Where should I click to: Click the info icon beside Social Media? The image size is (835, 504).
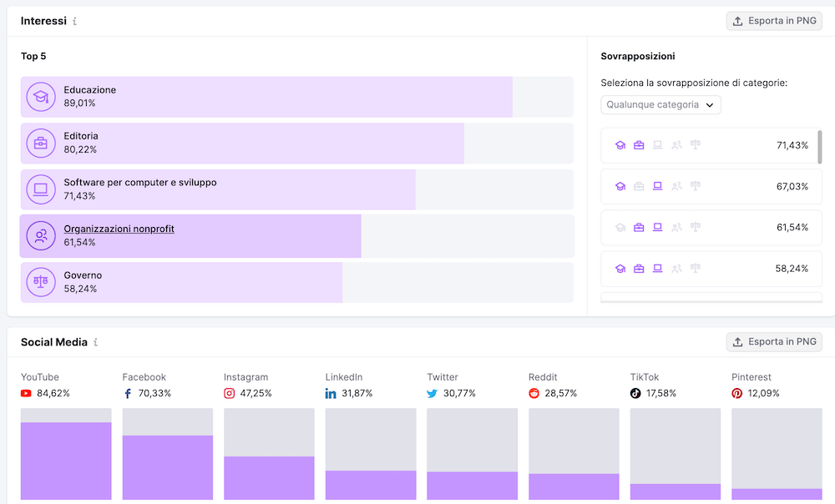pyautogui.click(x=95, y=342)
